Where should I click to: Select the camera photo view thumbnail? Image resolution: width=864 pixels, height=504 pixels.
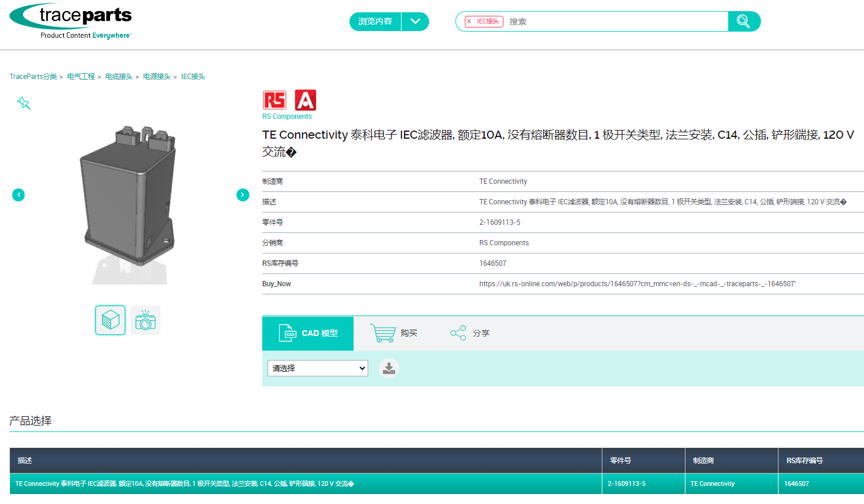pyautogui.click(x=145, y=320)
